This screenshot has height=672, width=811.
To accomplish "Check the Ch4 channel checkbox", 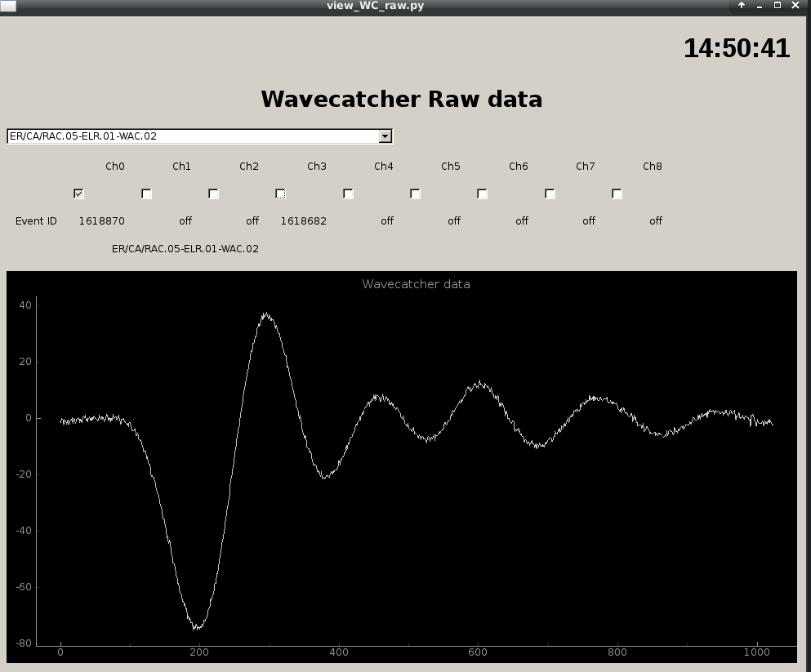I will [348, 194].
